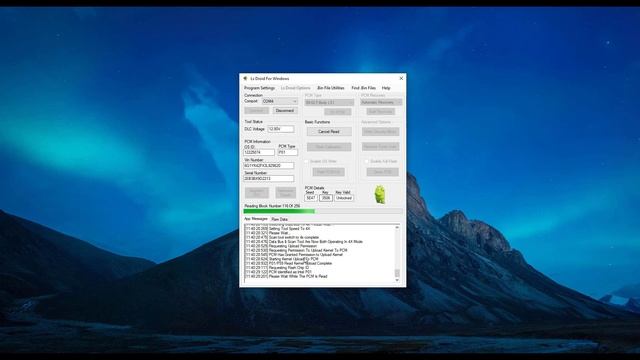Expand the PCM Type vehicle dropdown
Image resolution: width=640 pixels, height=360 pixels.
pos(329,102)
